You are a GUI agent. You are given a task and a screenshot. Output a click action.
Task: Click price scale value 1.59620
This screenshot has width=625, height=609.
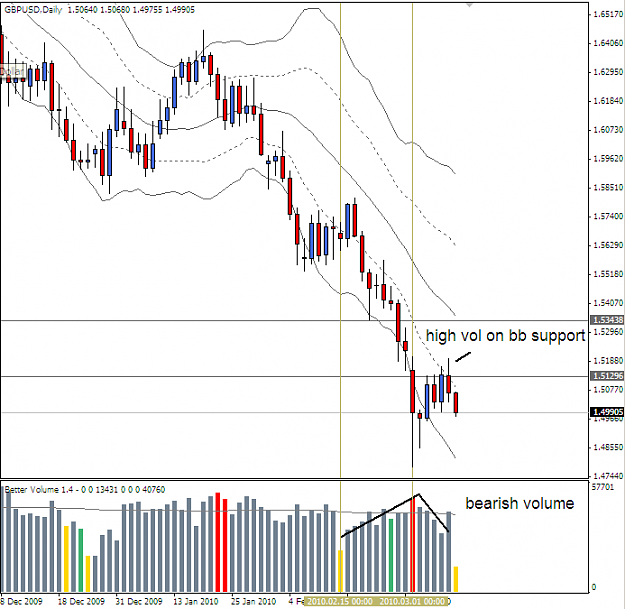point(608,159)
